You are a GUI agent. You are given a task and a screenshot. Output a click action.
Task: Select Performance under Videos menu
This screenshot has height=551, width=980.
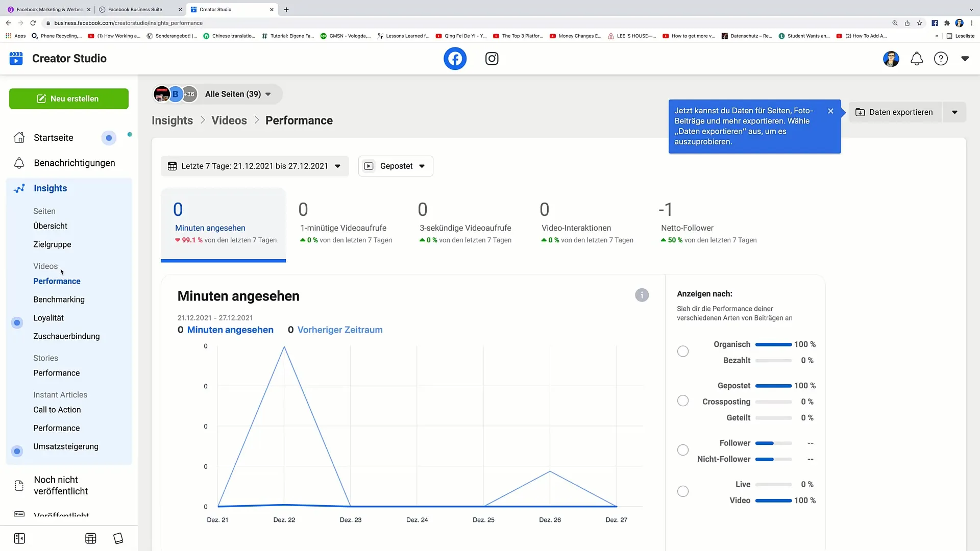pyautogui.click(x=56, y=281)
